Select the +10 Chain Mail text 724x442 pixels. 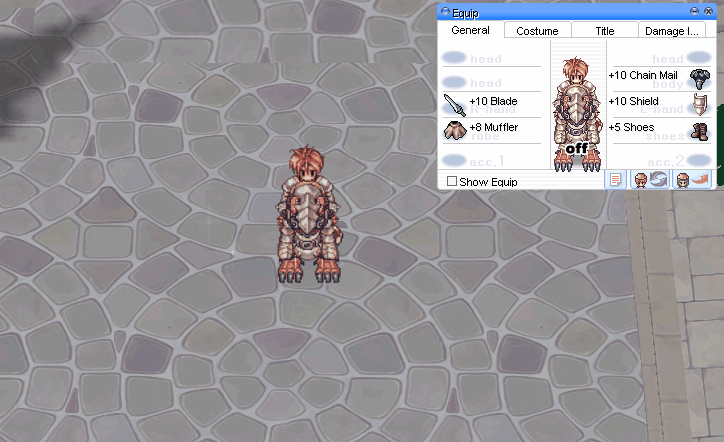[x=643, y=75]
